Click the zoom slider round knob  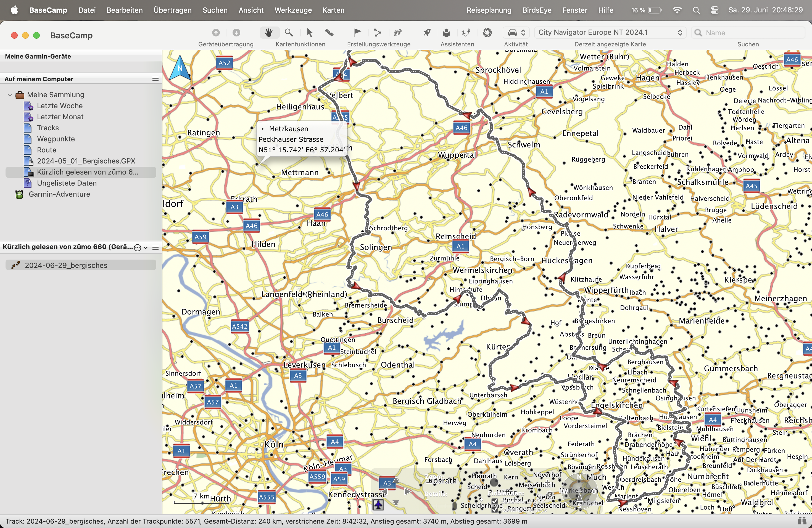(x=494, y=482)
